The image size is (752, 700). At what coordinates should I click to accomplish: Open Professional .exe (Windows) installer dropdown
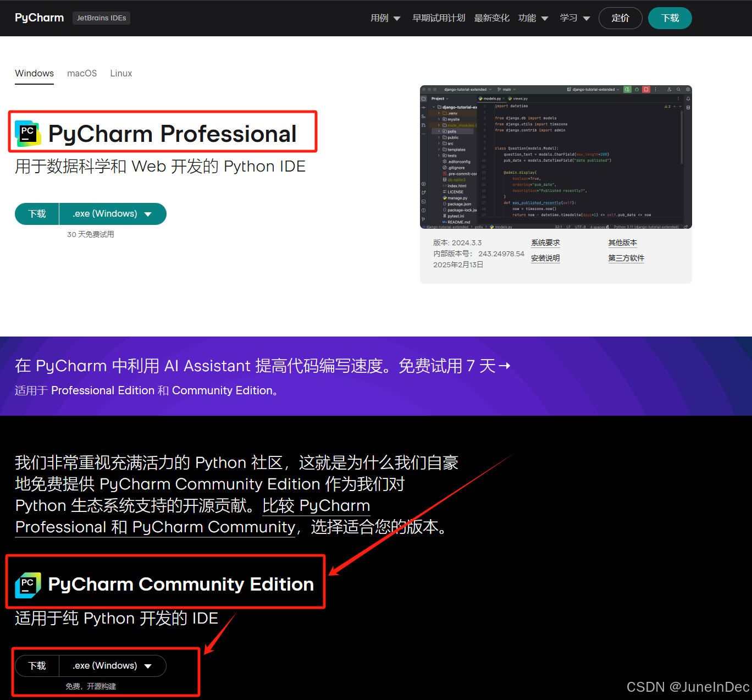(113, 214)
